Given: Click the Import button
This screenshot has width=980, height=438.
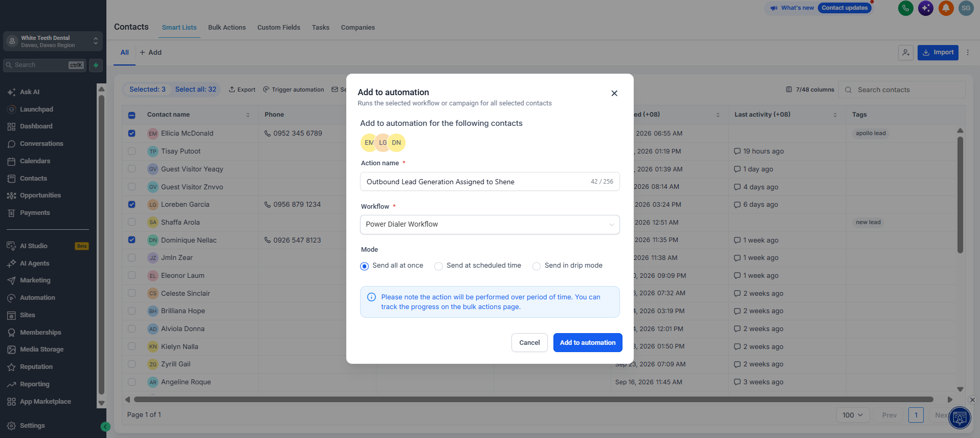Looking at the screenshot, I should (938, 53).
